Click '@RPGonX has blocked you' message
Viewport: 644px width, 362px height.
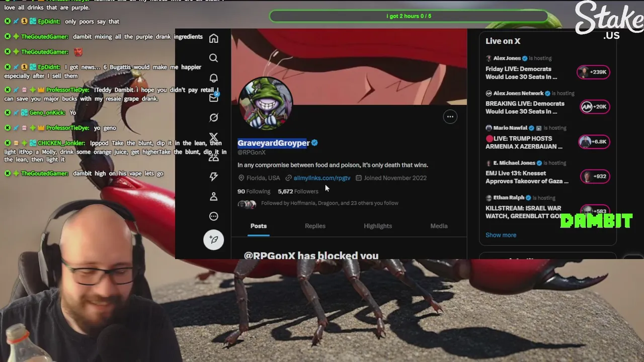point(311,255)
